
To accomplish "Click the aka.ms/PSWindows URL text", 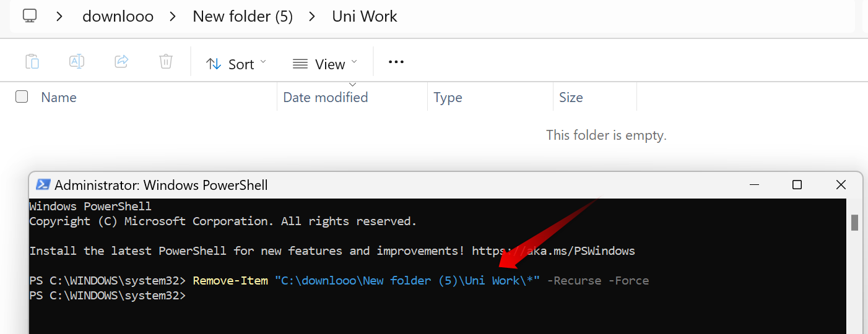I will point(553,251).
